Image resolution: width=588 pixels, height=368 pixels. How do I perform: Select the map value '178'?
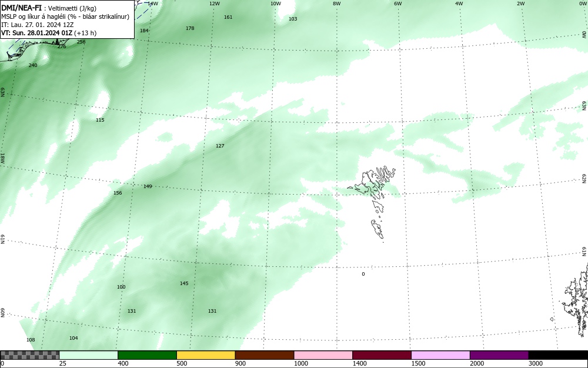tap(190, 28)
